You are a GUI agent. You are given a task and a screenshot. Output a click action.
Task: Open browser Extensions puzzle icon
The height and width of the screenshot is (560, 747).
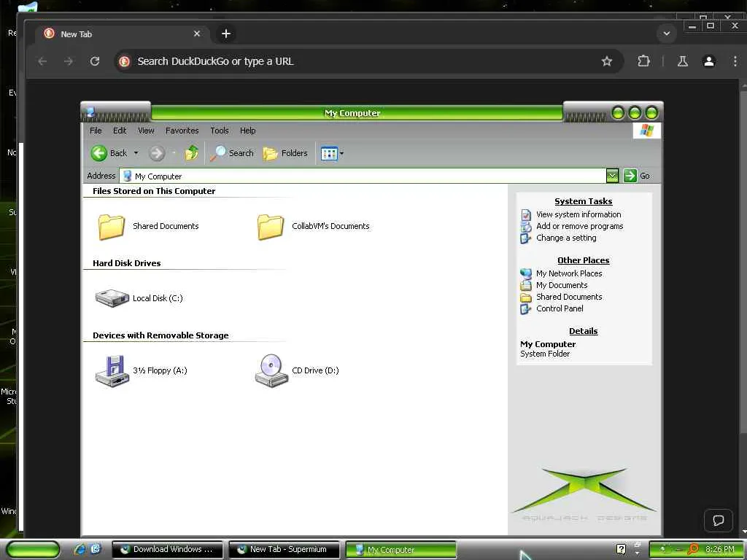pyautogui.click(x=643, y=61)
